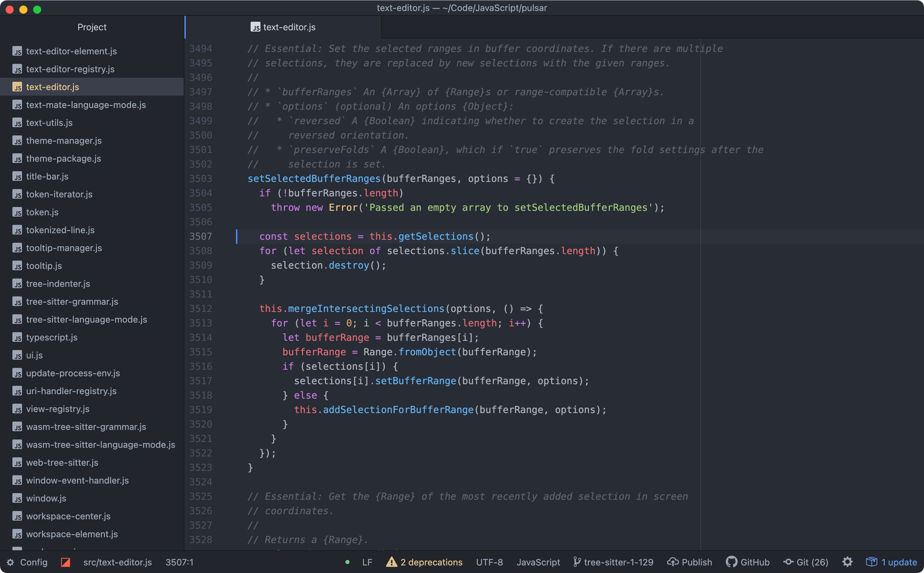Click the GitHub octocat icon
The image size is (924, 573).
coord(731,562)
